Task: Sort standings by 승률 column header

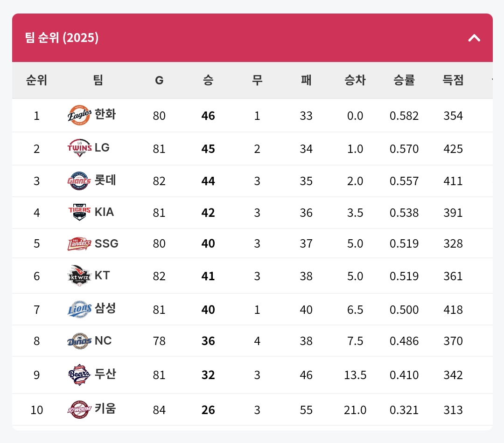Action: [x=404, y=80]
